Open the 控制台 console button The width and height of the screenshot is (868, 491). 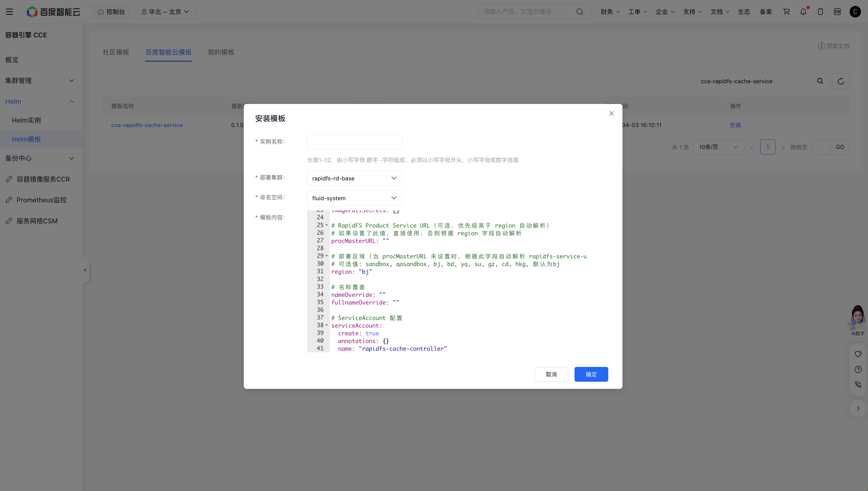(112, 12)
